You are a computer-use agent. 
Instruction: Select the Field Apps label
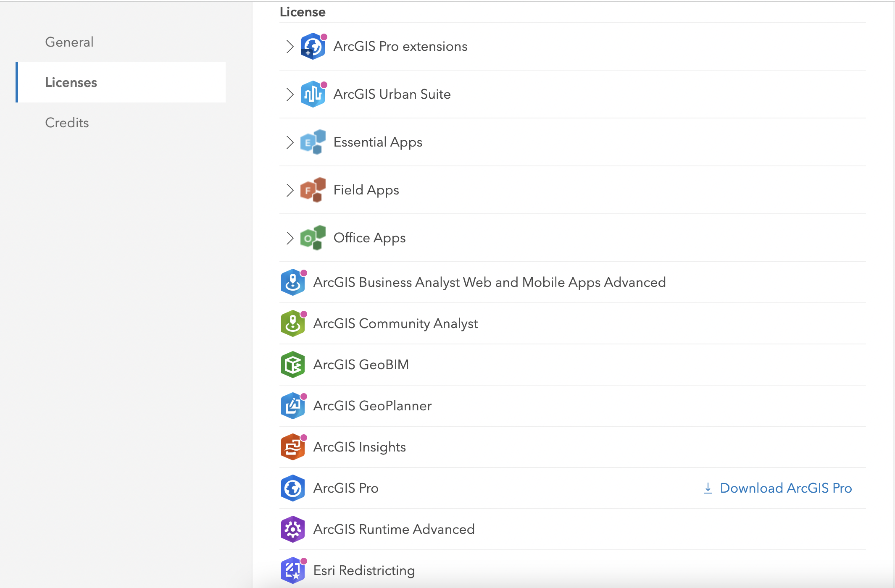[x=366, y=190]
